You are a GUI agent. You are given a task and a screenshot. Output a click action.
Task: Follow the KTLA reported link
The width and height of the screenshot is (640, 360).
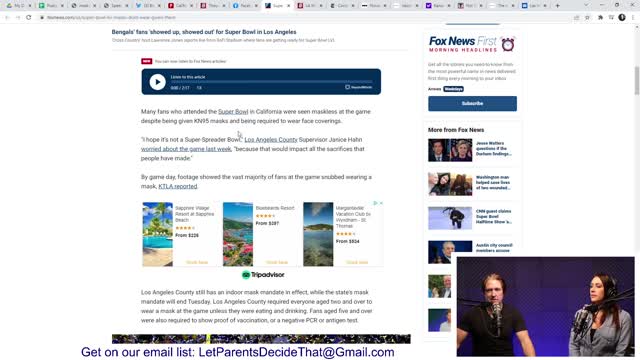coord(178,186)
